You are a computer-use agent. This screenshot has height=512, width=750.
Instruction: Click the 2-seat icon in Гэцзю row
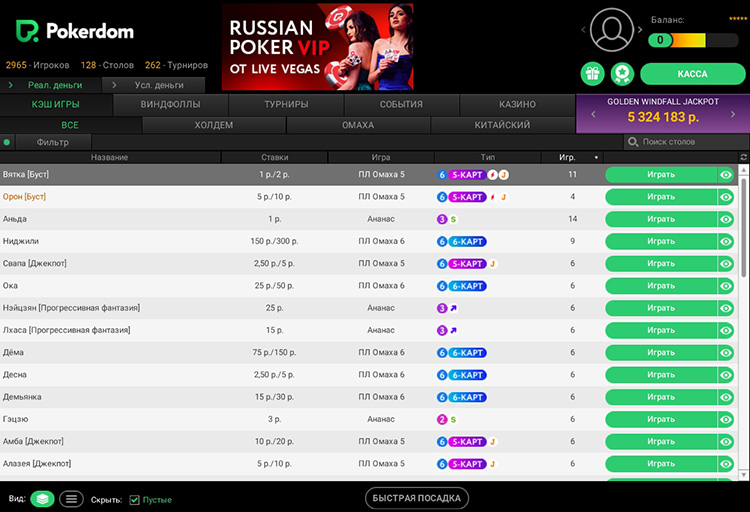click(441, 420)
